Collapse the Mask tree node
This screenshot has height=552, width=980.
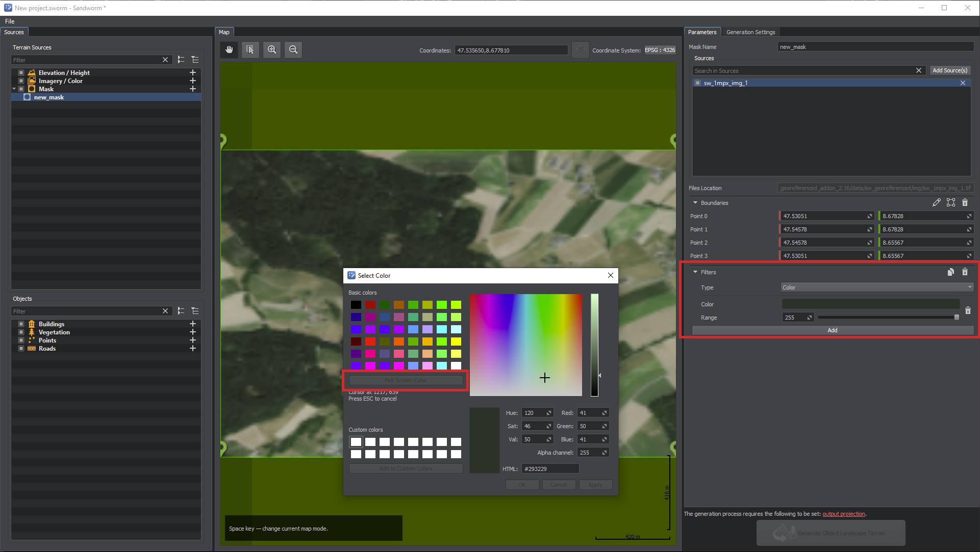(14, 89)
